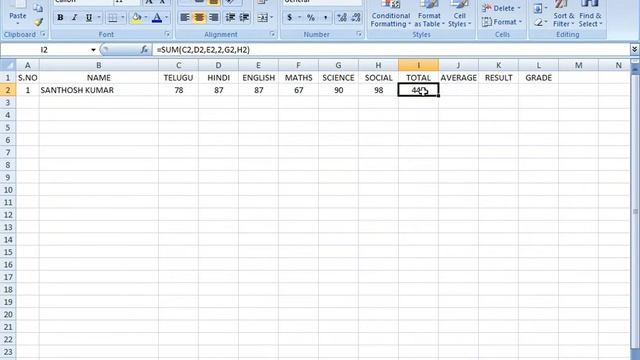This screenshot has height=360, width=640.
Task: Select the SANTHOSH KUMAR cell
Action: pos(99,90)
